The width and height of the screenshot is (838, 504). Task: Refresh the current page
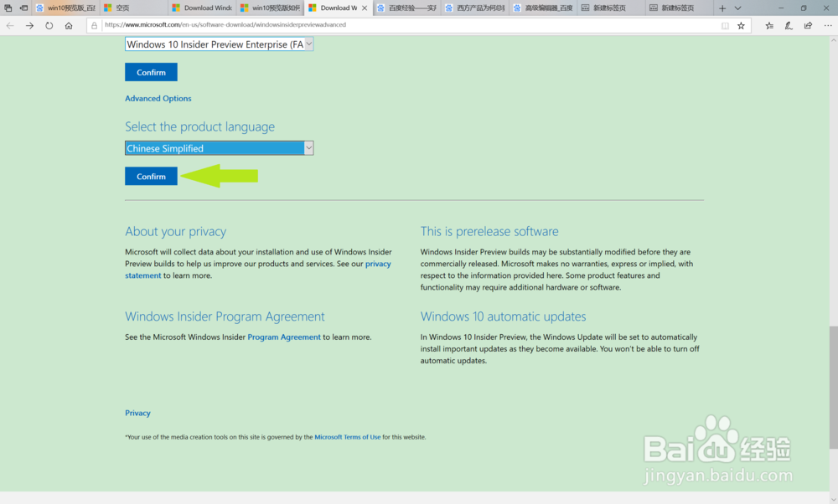pyautogui.click(x=49, y=26)
